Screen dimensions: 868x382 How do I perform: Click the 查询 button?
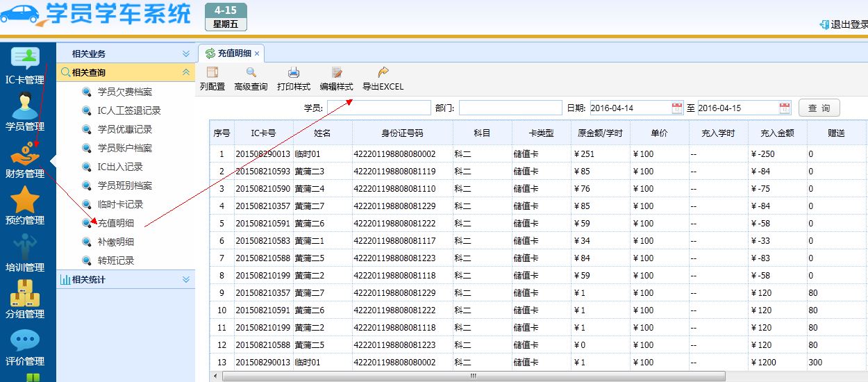819,108
